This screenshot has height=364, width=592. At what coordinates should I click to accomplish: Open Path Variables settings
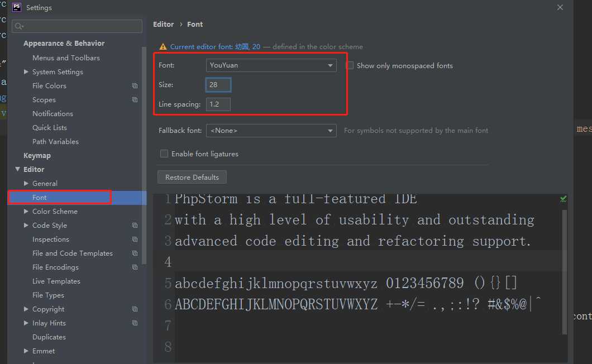(55, 142)
